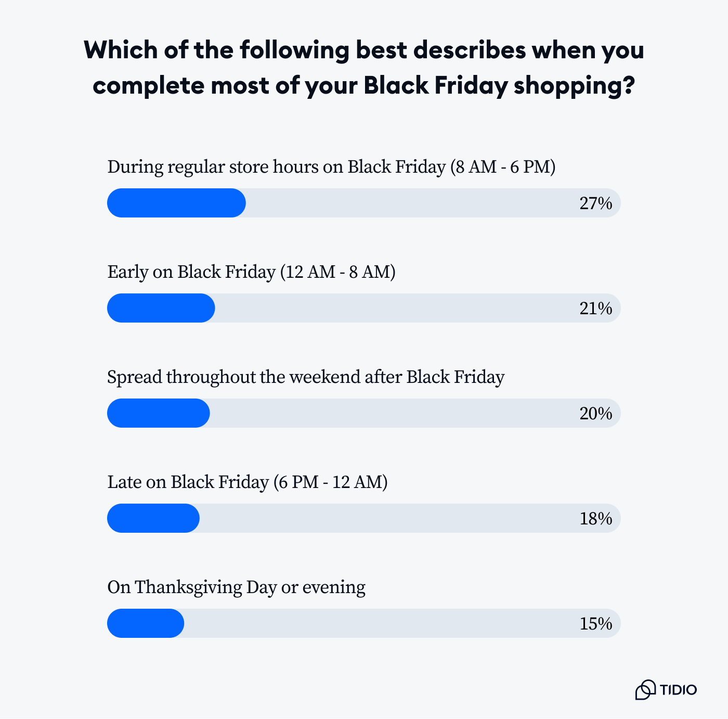This screenshot has height=719, width=728.
Task: Click the 20% bar blue fill
Action: pyautogui.click(x=158, y=413)
